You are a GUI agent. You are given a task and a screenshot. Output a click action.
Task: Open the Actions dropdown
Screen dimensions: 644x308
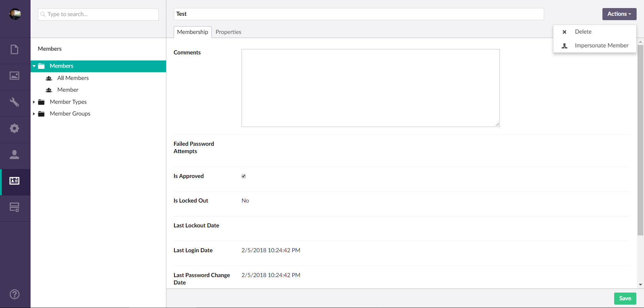coord(619,14)
